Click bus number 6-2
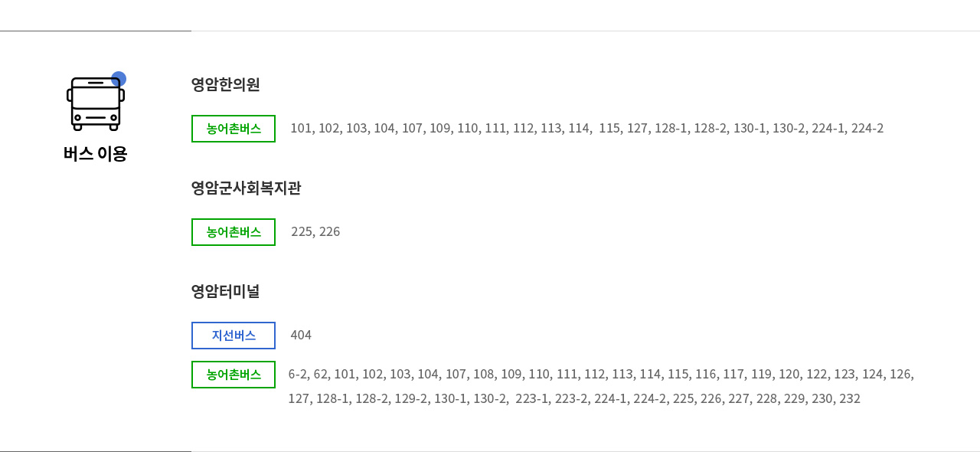This screenshot has width=980, height=452. coord(298,375)
